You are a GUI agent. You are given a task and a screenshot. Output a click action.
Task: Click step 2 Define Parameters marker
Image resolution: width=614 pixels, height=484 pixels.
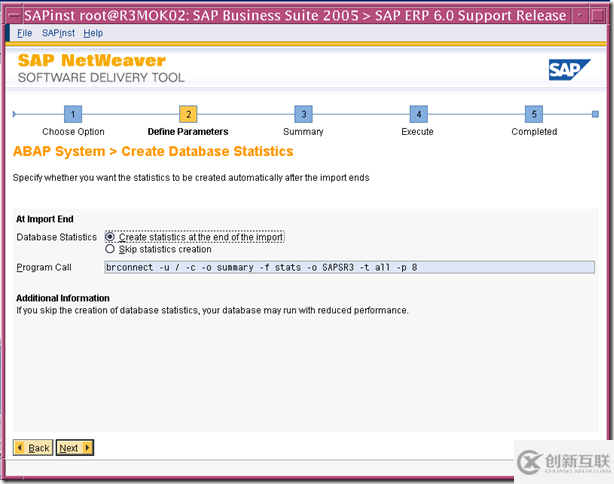tap(188, 114)
